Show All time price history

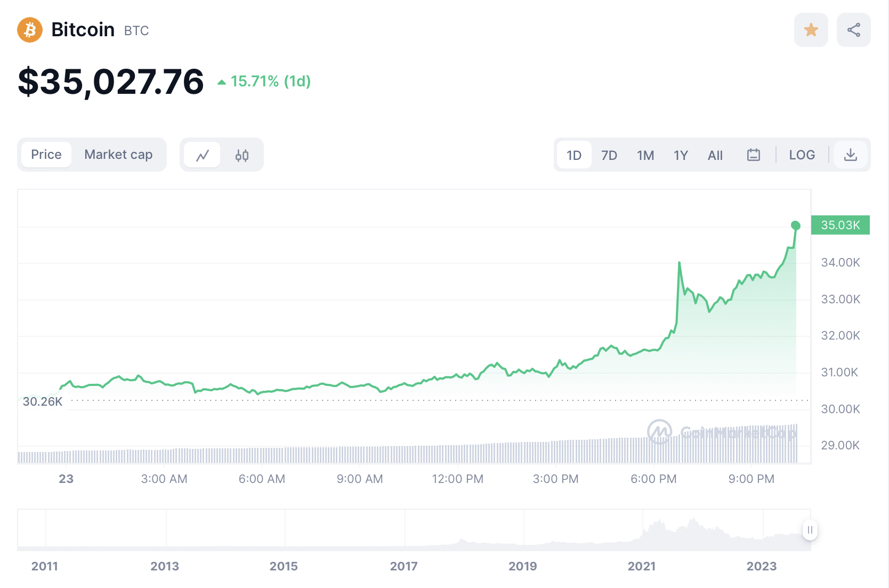[x=715, y=155]
